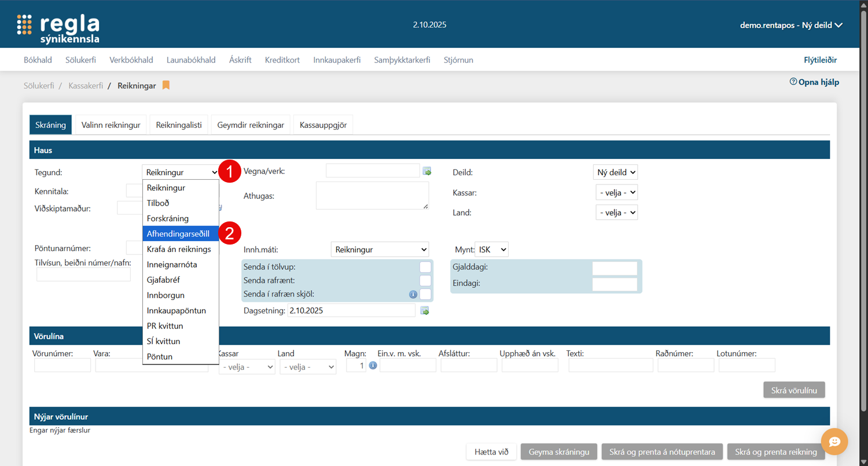This screenshot has height=466, width=868.
Task: Open the Innh.máti dropdown
Action: (380, 250)
